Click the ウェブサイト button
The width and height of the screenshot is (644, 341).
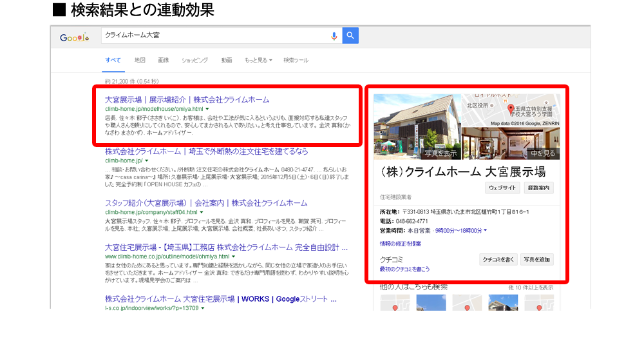pyautogui.click(x=502, y=188)
